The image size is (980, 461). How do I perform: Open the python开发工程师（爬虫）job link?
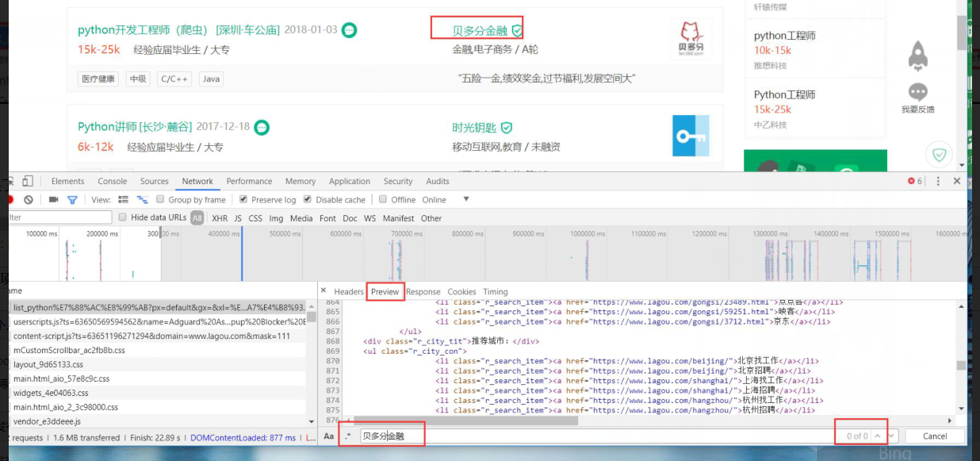click(179, 30)
